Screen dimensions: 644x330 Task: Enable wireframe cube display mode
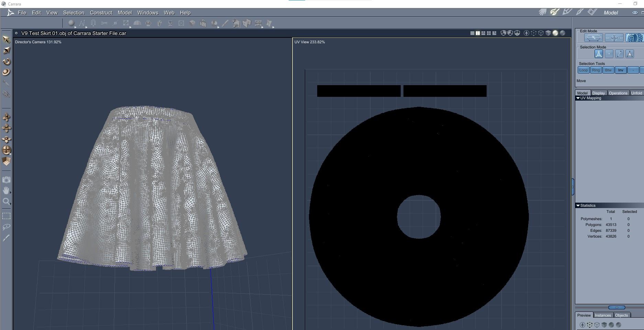click(541, 33)
